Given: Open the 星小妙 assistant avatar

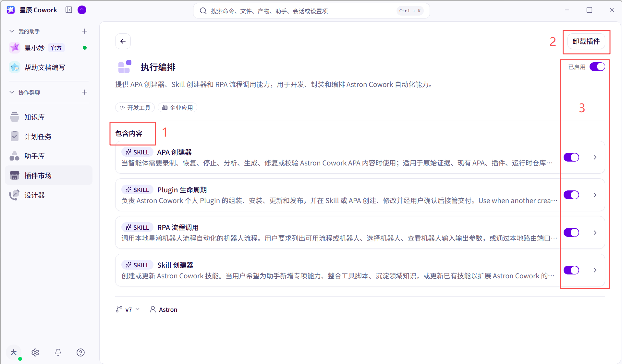Looking at the screenshot, I should tap(15, 48).
